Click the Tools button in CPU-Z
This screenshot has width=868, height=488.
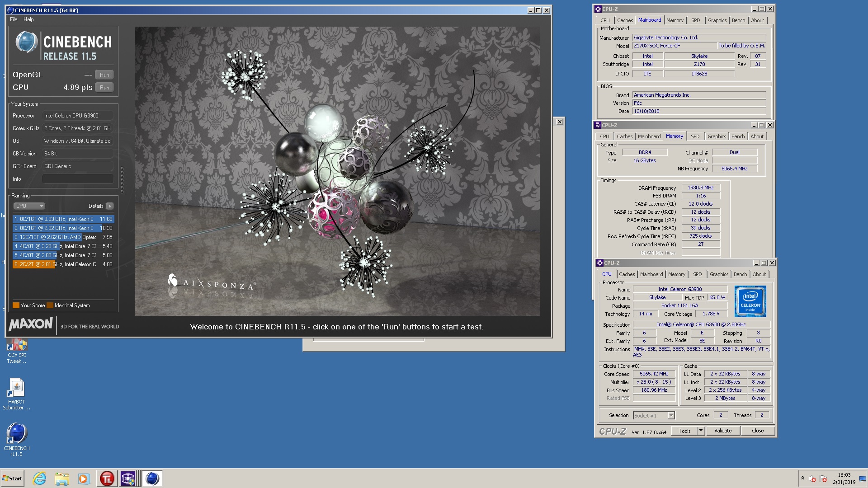684,431
